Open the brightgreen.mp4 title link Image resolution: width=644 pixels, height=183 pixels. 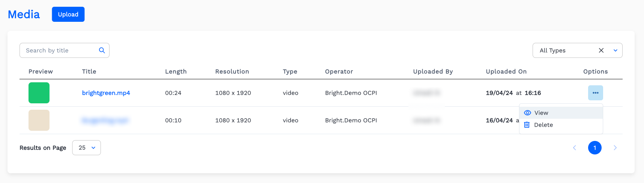point(106,93)
